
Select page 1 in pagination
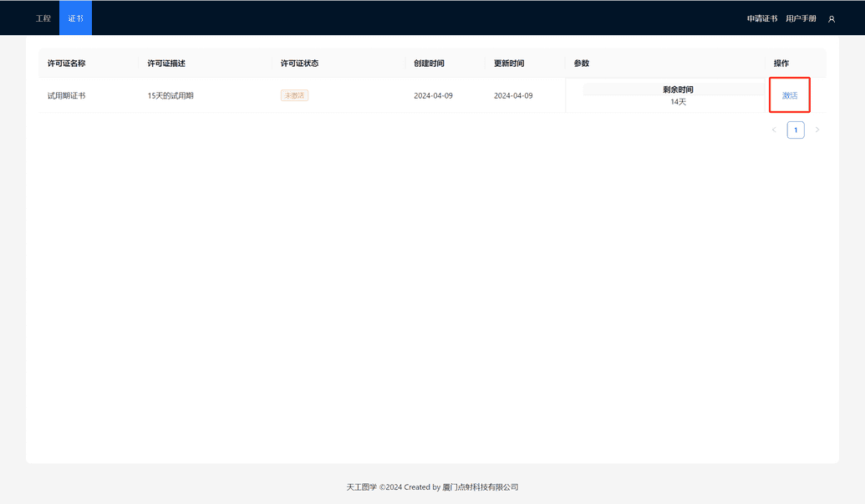click(796, 130)
